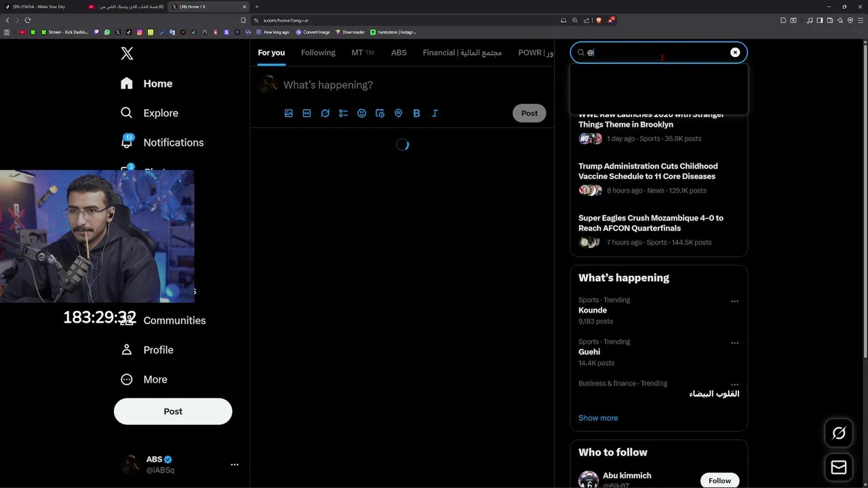Toggle bold formatting in composer
The width and height of the screenshot is (868, 488).
pyautogui.click(x=416, y=113)
